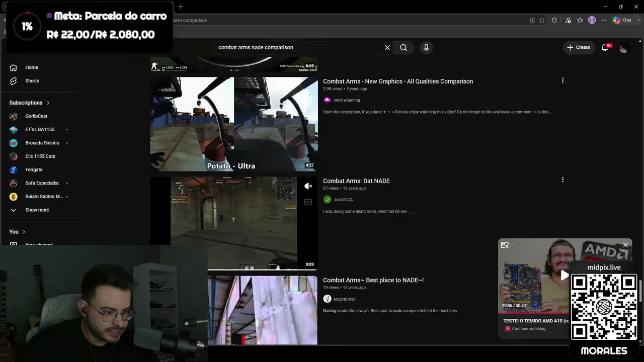Click the YouTube search input field
The image size is (644, 362).
click(300, 47)
